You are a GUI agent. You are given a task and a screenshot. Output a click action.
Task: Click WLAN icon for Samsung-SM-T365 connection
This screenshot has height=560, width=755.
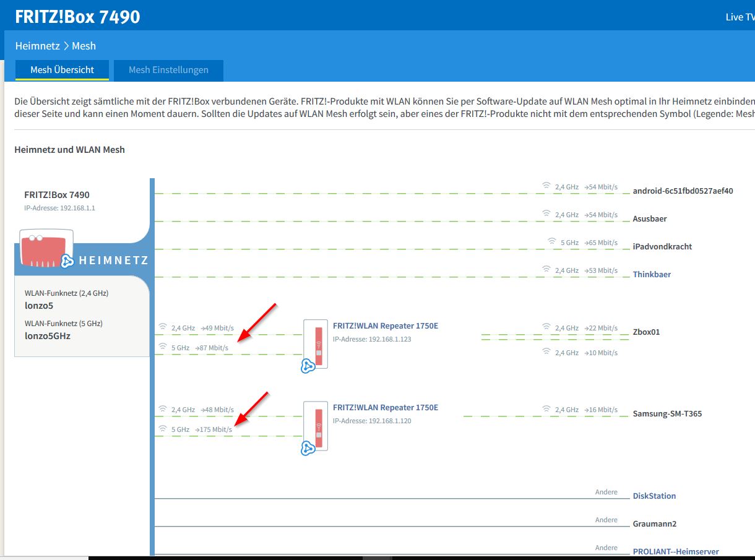546,409
